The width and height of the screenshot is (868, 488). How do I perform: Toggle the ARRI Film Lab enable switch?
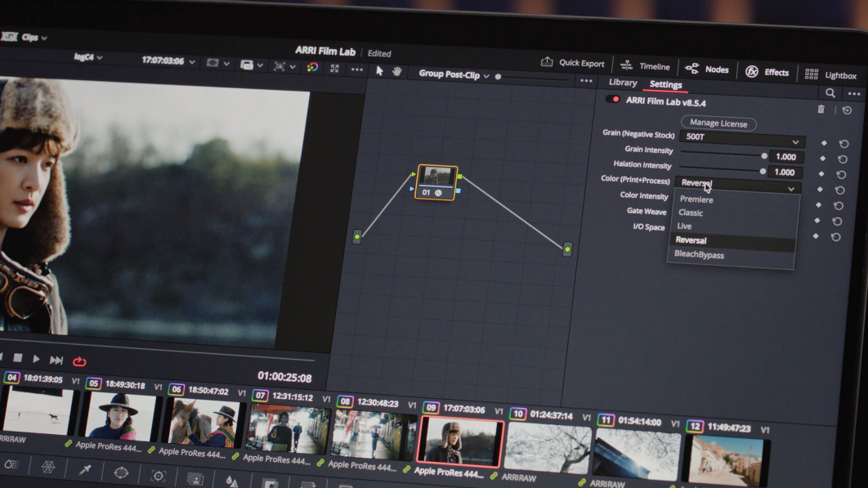[x=612, y=100]
